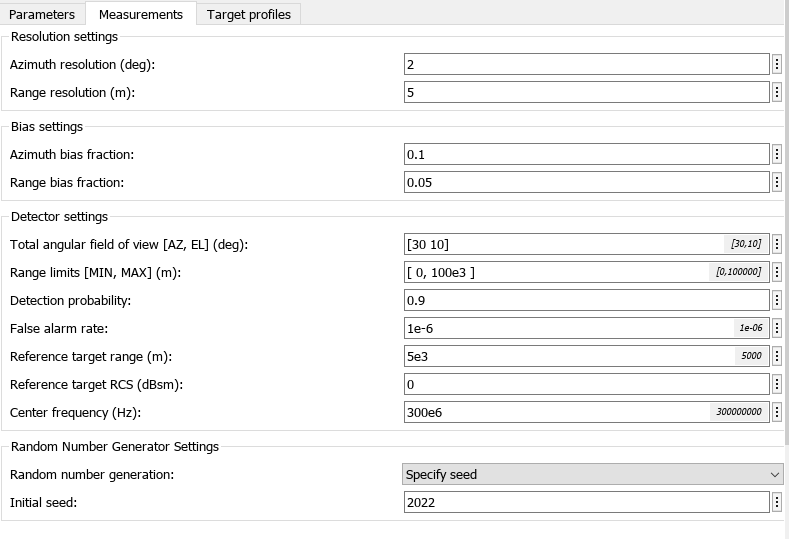Expand the Random number generation dropdown
This screenshot has height=539, width=789.
(x=593, y=475)
